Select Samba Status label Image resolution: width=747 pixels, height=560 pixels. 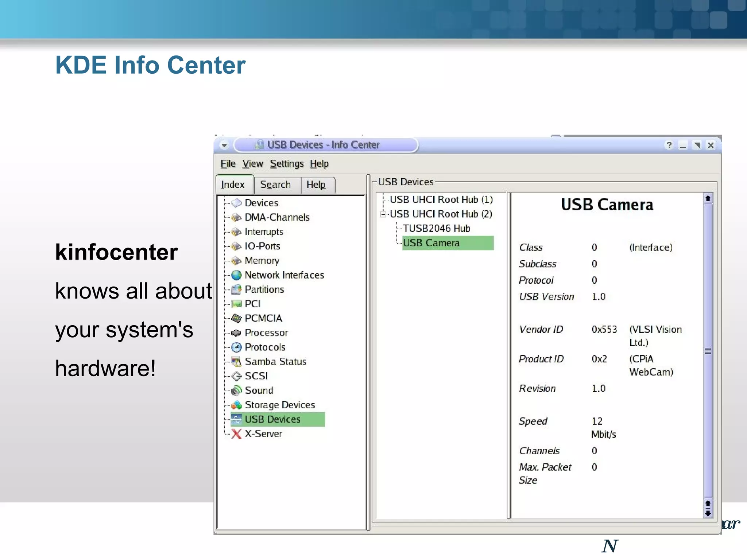[x=276, y=362]
